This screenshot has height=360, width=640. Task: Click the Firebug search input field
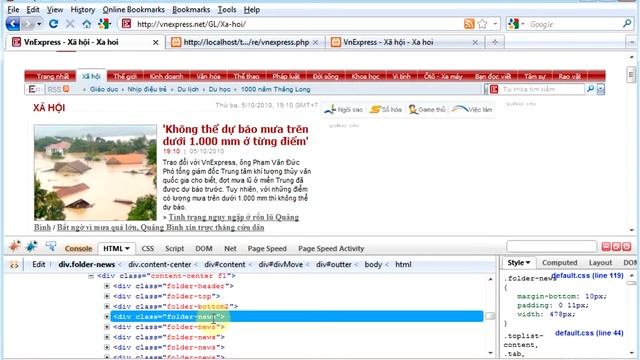tap(552, 246)
